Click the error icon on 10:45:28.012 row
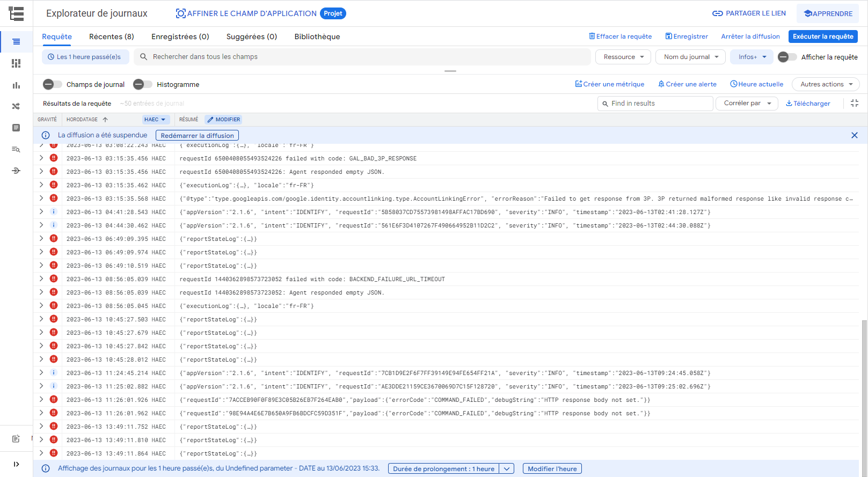This screenshot has width=868, height=477. 54,359
